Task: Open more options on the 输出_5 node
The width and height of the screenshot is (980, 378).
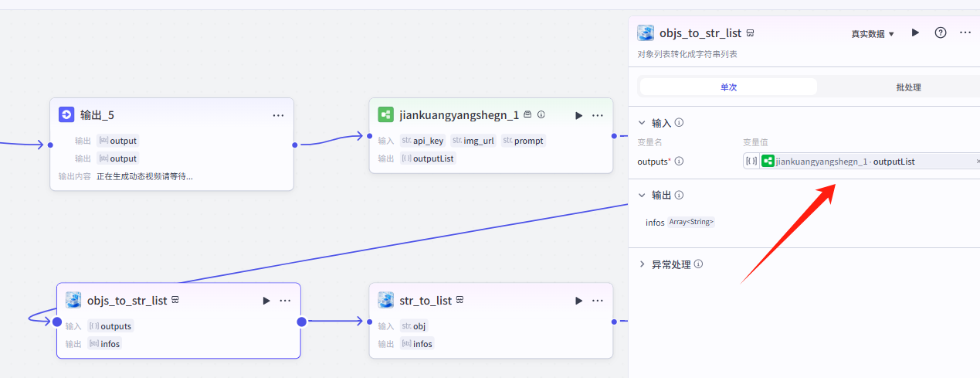Action: coord(278,115)
